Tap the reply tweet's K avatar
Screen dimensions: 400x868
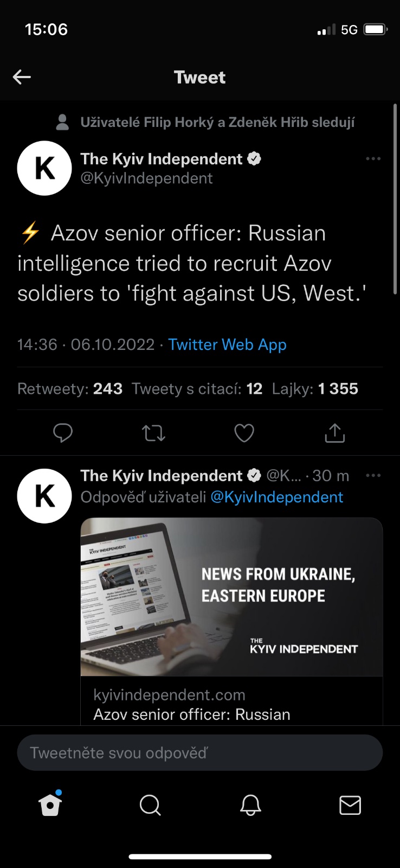click(44, 496)
